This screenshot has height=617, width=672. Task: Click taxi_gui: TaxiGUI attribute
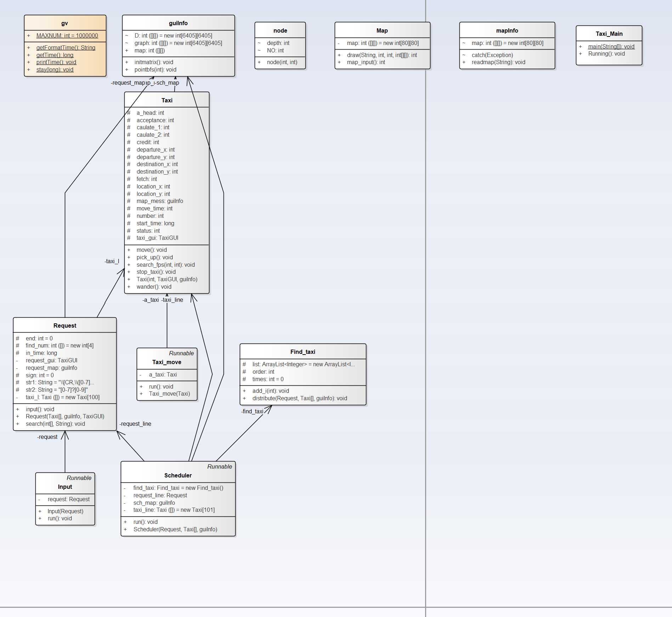[x=157, y=238]
